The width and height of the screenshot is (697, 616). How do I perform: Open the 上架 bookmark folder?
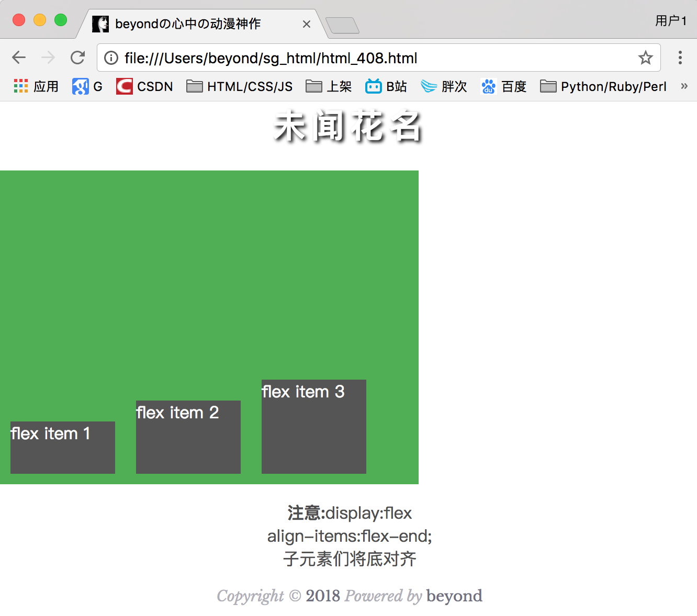329,86
